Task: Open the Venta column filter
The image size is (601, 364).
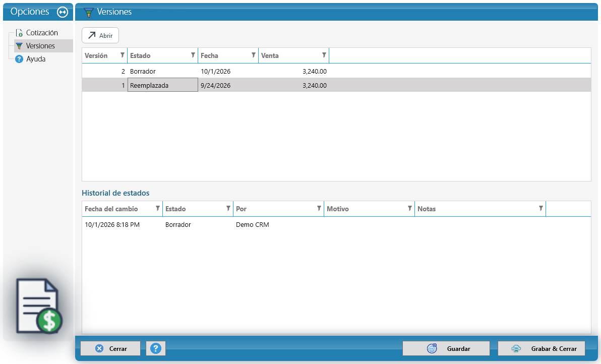Action: click(x=324, y=55)
